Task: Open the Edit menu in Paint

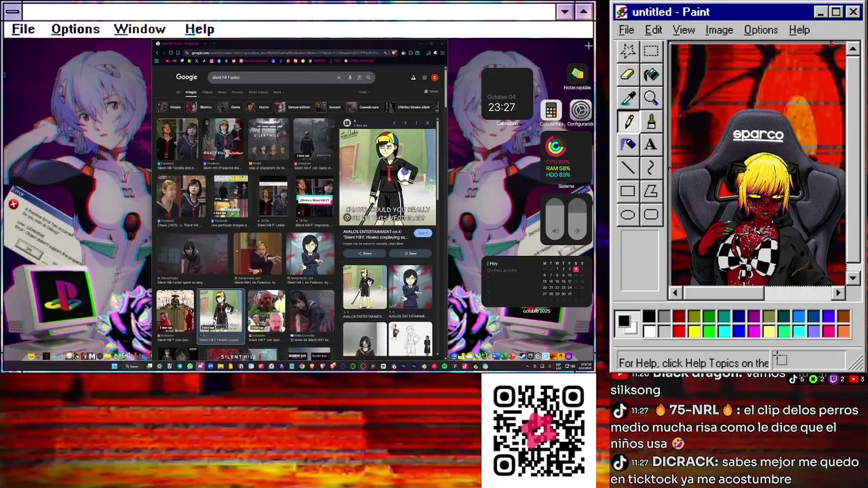Action: 653,30
